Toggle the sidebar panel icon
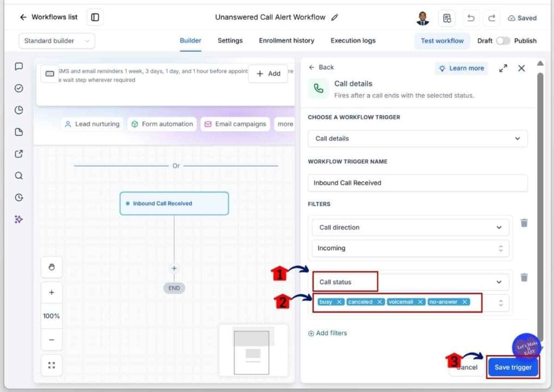The image size is (554, 392). point(95,17)
